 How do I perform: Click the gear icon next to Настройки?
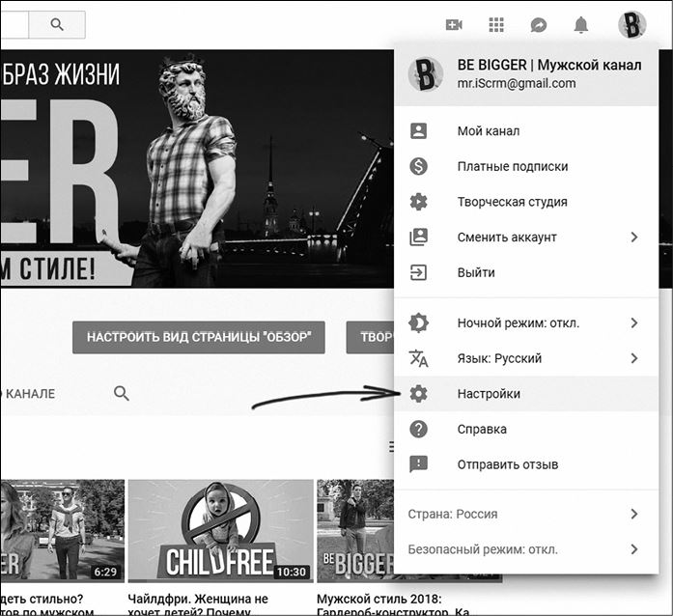click(418, 394)
